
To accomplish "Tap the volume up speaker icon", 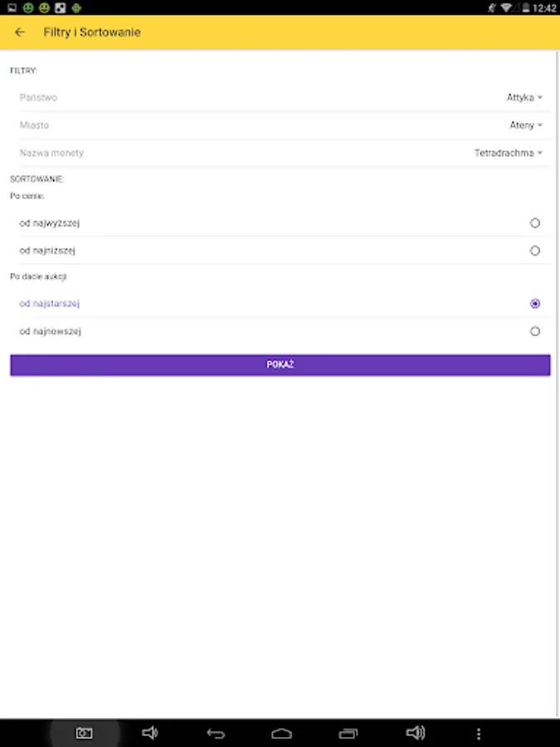I will point(415,733).
